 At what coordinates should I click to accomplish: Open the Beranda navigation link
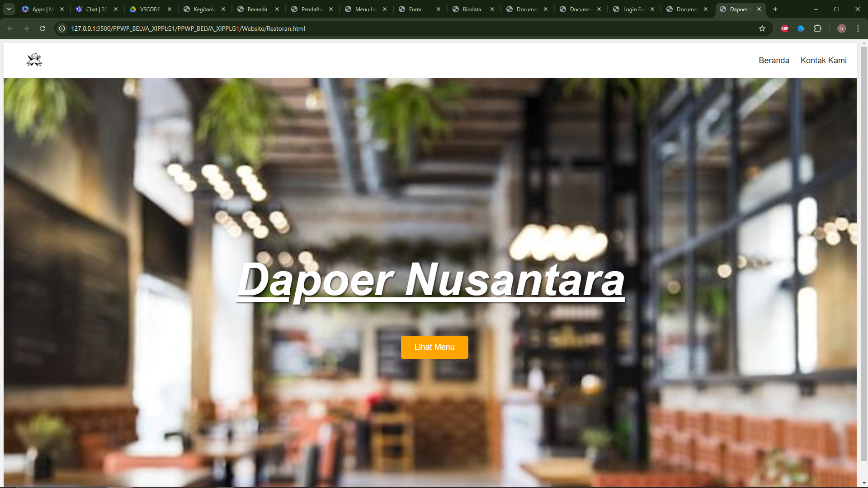coord(774,61)
